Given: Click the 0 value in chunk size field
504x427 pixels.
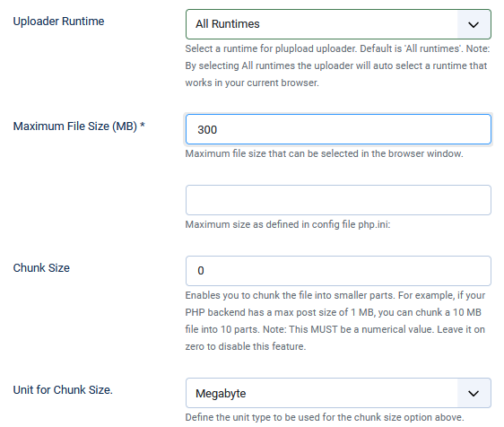Looking at the screenshot, I should (201, 271).
